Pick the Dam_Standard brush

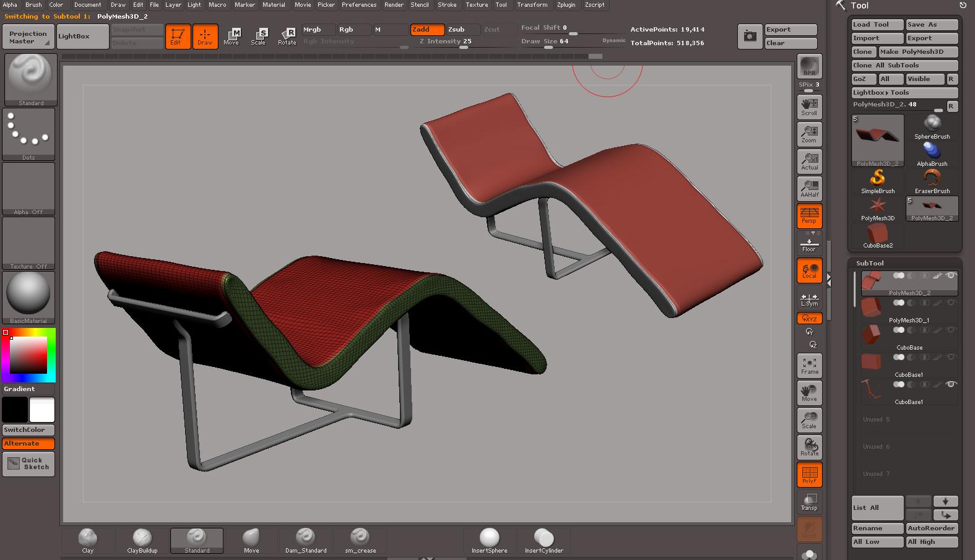305,540
